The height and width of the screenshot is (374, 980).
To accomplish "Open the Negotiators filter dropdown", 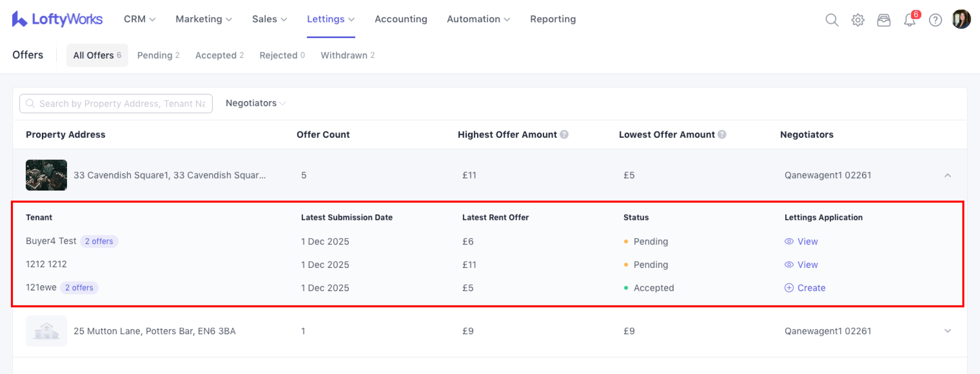I will click(x=255, y=103).
